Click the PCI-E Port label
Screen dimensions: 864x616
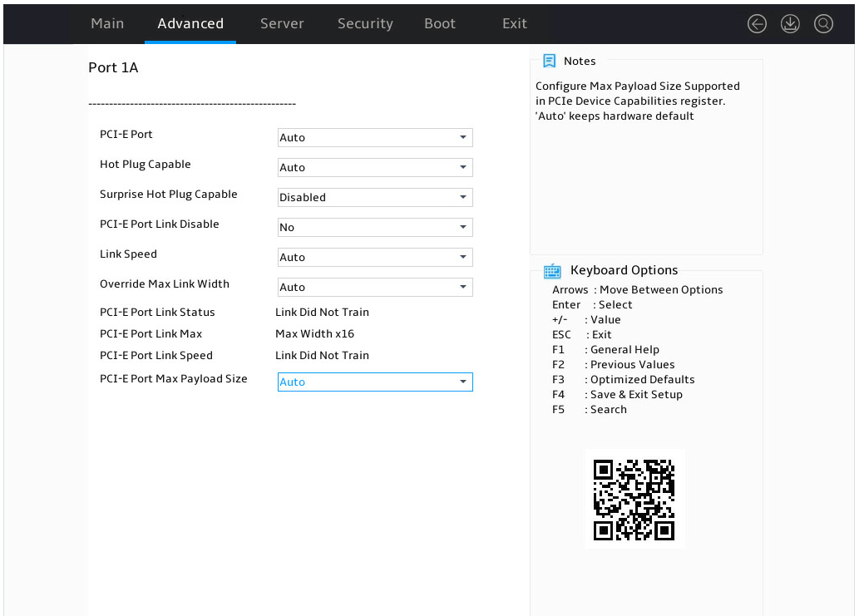(x=126, y=135)
